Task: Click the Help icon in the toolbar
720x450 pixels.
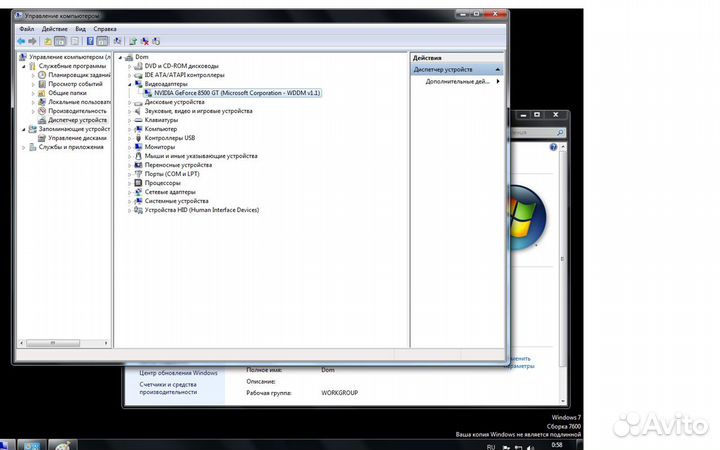Action: pyautogui.click(x=89, y=41)
